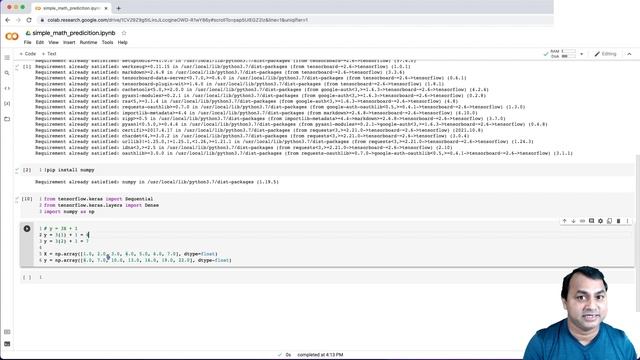Copy link to the selected cell
The image size is (640, 360).
coord(582,221)
